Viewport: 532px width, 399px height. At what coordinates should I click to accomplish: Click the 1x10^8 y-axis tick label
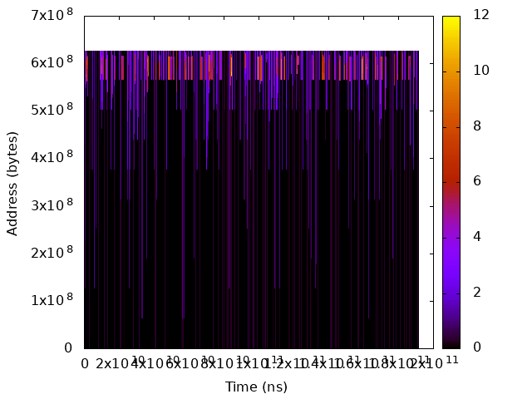54,300
